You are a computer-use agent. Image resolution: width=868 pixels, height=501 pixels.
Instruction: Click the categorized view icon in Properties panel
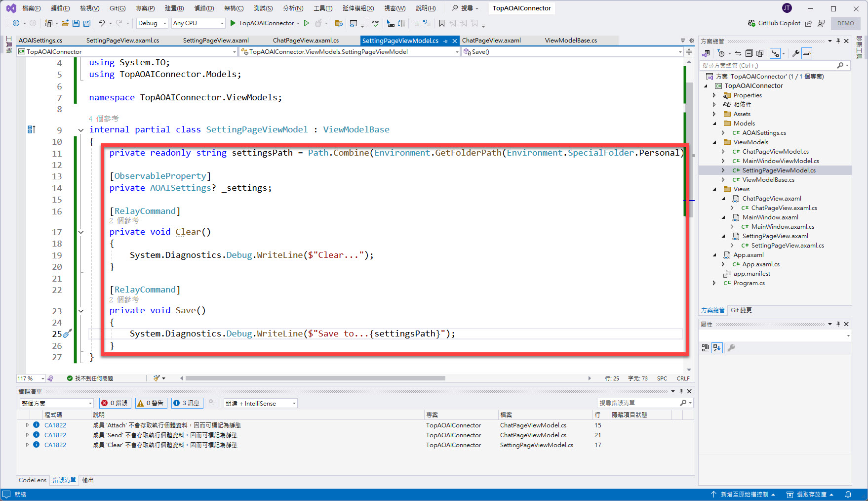tap(706, 348)
